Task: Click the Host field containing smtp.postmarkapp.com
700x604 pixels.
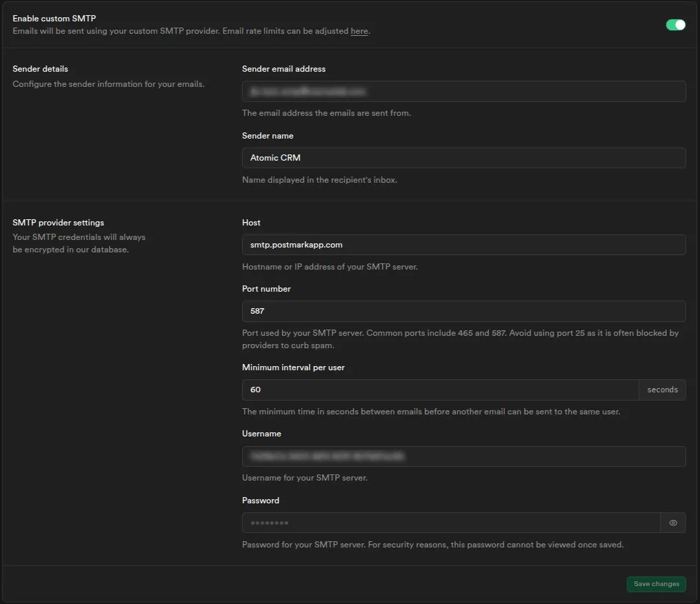Action: coord(463,245)
